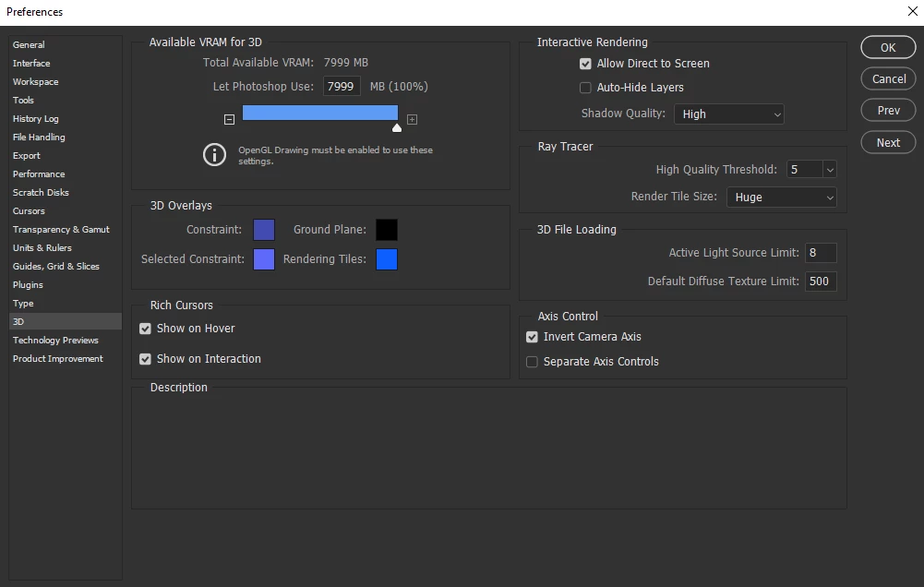Switch to Scratch Disks preferences

pos(66,193)
